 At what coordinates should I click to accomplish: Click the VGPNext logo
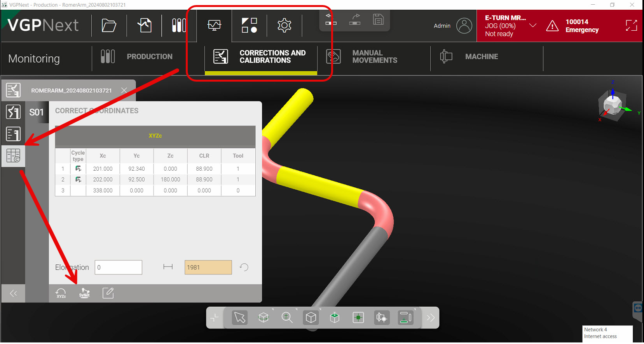pos(43,25)
